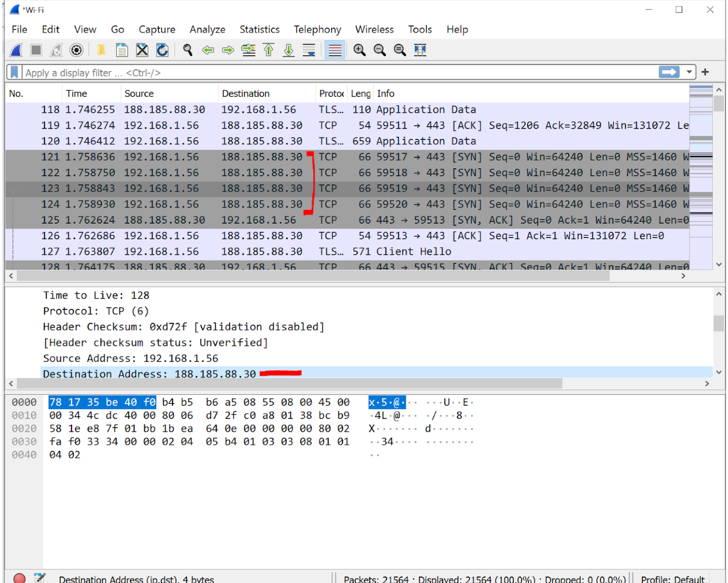
Task: Return text to normal size
Action: coord(400,50)
